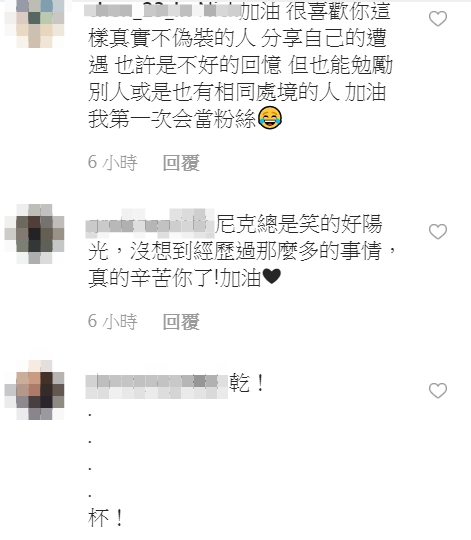The height and width of the screenshot is (540, 471).
Task: Click the 杯！ text at the bottom
Action: coord(106,518)
